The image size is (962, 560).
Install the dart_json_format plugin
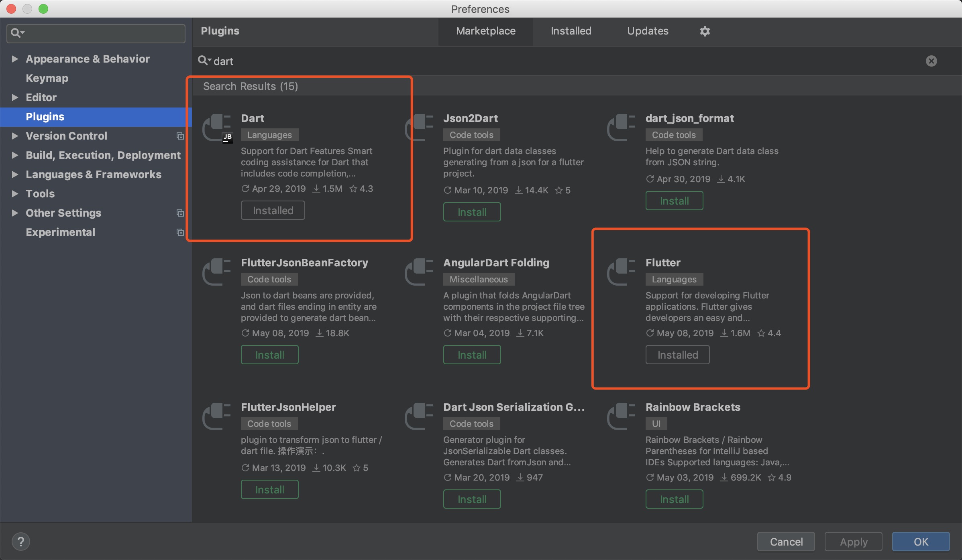tap(674, 201)
